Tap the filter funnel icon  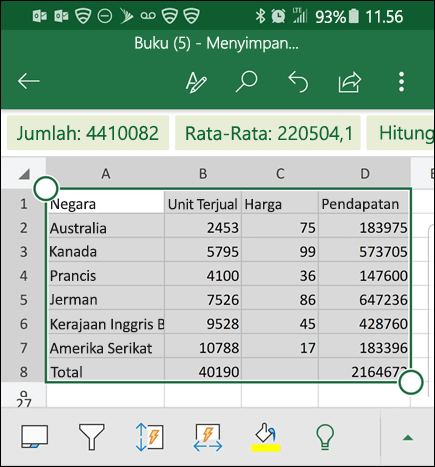[92, 437]
